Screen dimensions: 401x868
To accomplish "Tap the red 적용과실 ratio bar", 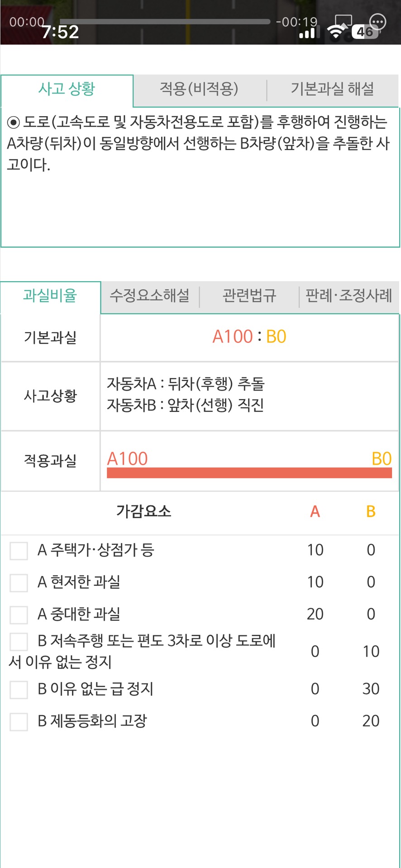I will pyautogui.click(x=249, y=473).
